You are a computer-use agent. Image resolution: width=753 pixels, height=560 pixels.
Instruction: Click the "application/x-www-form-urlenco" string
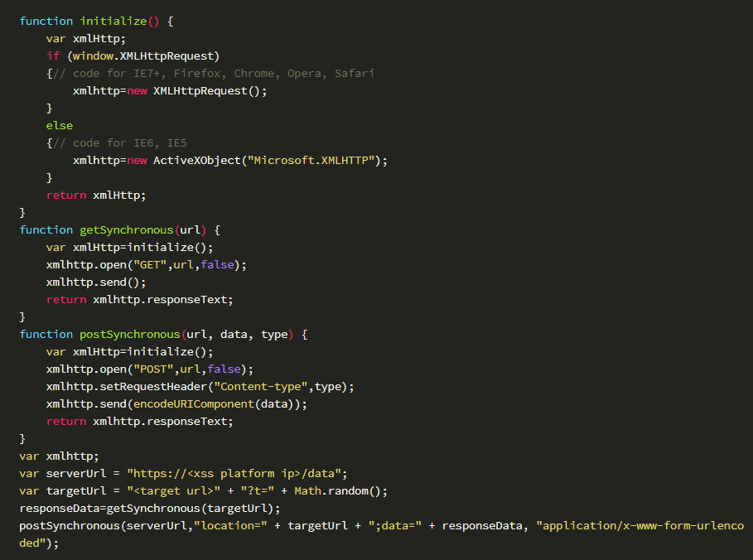point(640,526)
